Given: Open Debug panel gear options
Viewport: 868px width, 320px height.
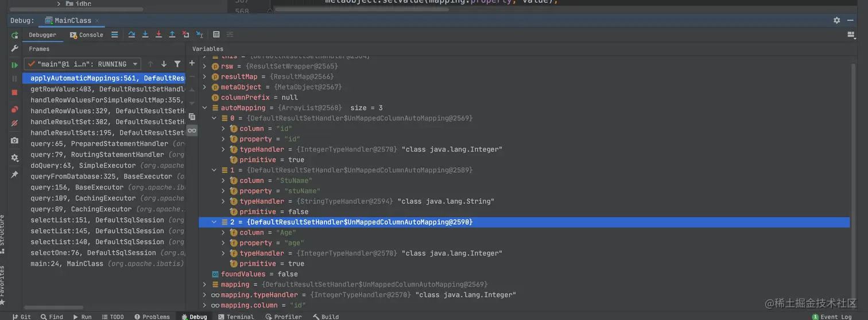Looking at the screenshot, I should tap(836, 20).
